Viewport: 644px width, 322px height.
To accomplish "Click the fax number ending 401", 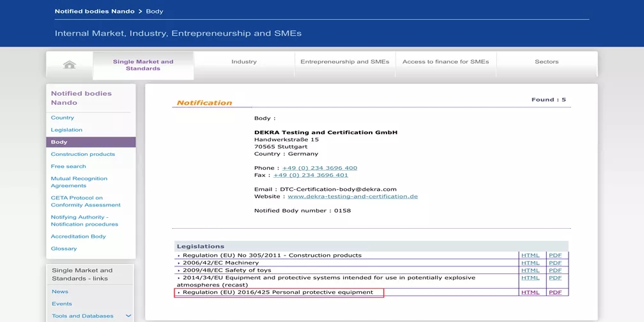I will (310, 175).
